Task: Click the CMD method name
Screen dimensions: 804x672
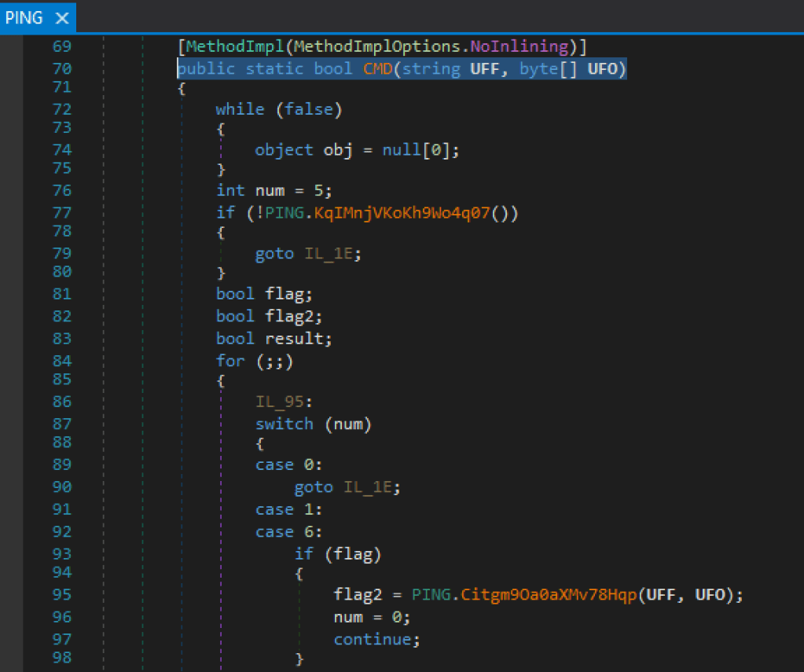Action: click(378, 69)
